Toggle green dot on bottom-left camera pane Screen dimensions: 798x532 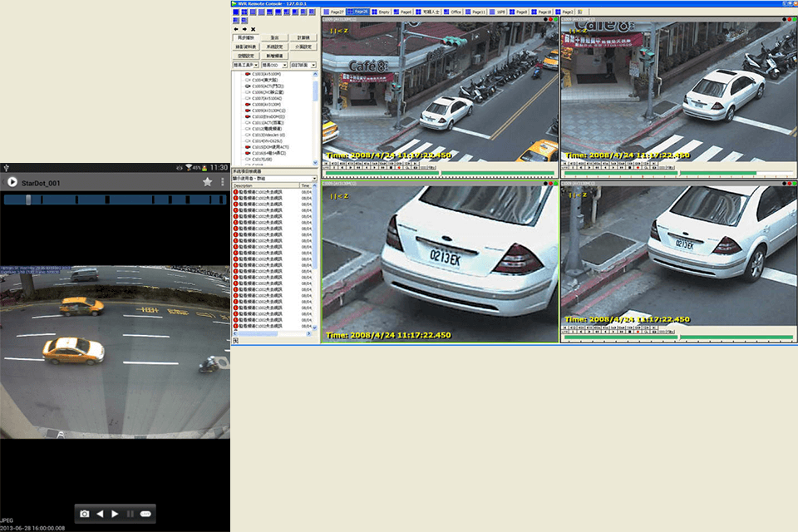(x=556, y=183)
